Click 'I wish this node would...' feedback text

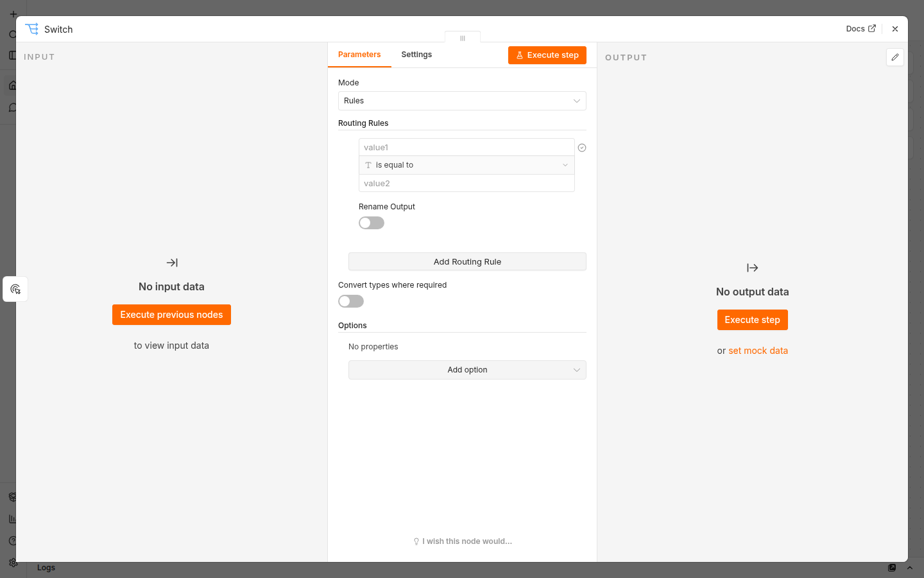pos(467,541)
